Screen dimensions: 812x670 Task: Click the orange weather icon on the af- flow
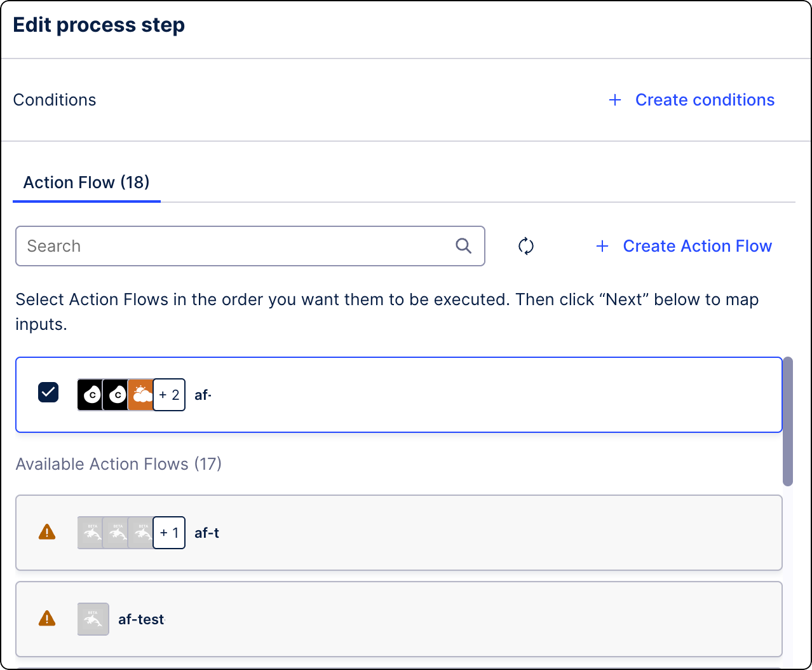140,394
